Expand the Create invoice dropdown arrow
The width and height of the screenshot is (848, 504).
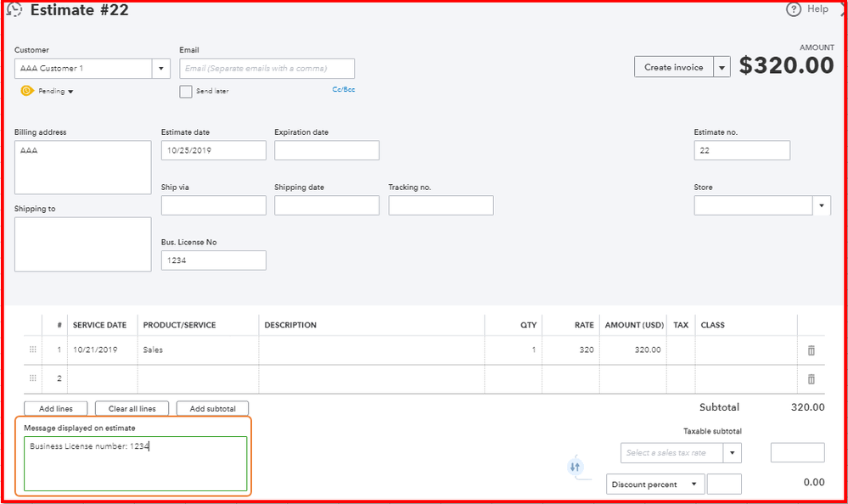point(722,67)
